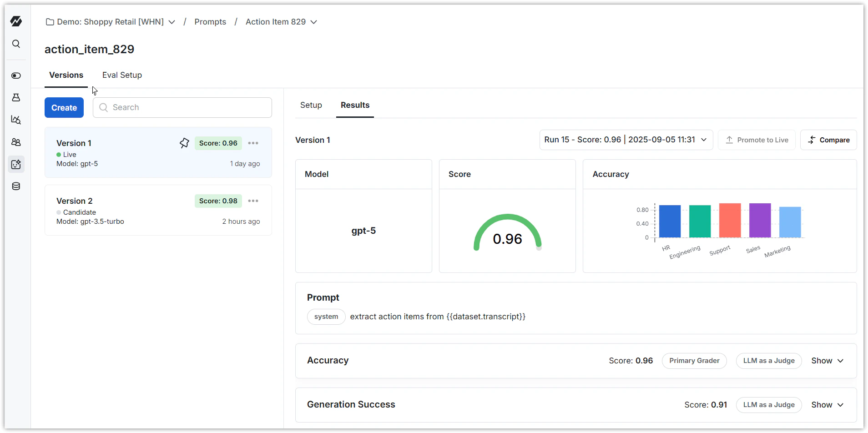Click the Score: 0.96 badge on Version 1
The width and height of the screenshot is (868, 433).
point(218,143)
